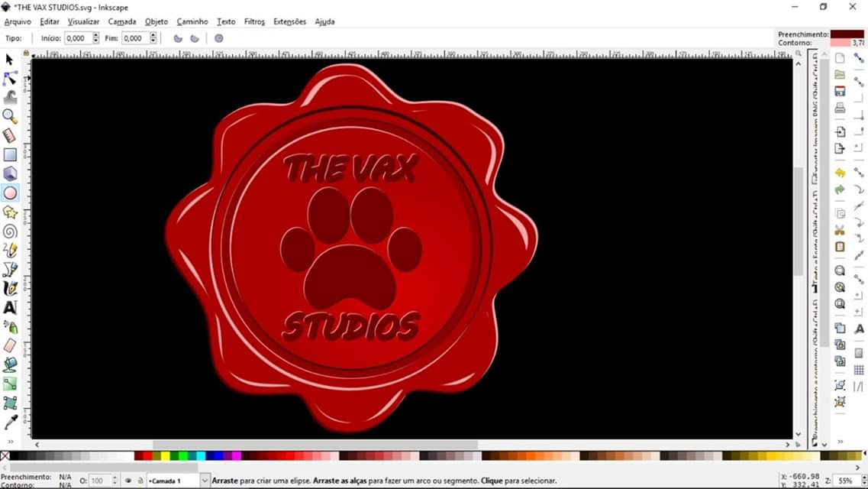Select the Rectangle tool
The height and width of the screenshot is (489, 868).
click(9, 154)
